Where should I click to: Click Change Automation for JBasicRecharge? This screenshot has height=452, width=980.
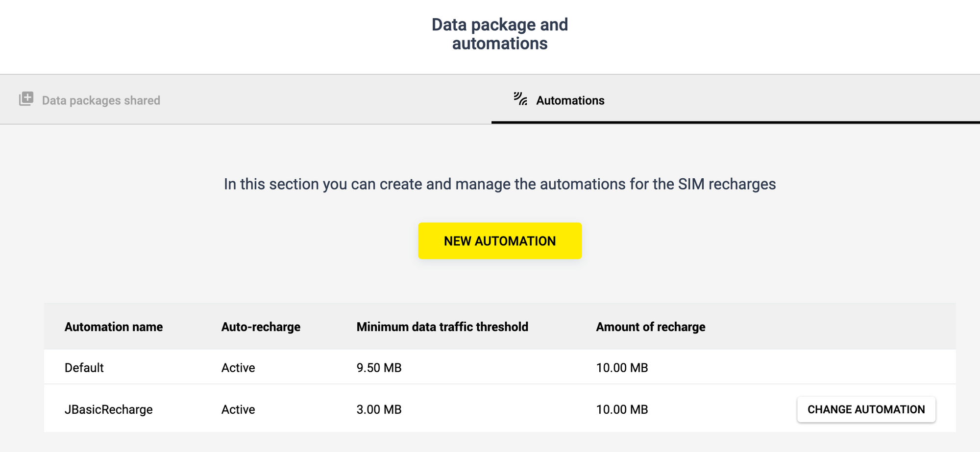point(866,409)
